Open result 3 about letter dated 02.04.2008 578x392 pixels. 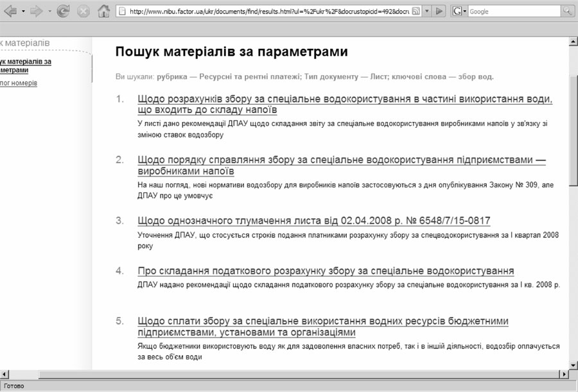click(313, 221)
